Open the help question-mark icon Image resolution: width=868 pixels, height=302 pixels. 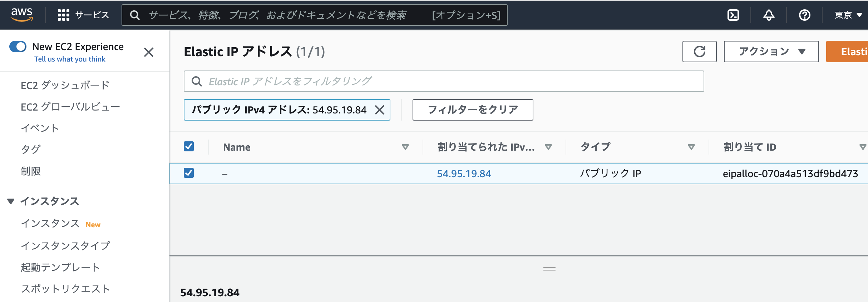[x=805, y=15]
